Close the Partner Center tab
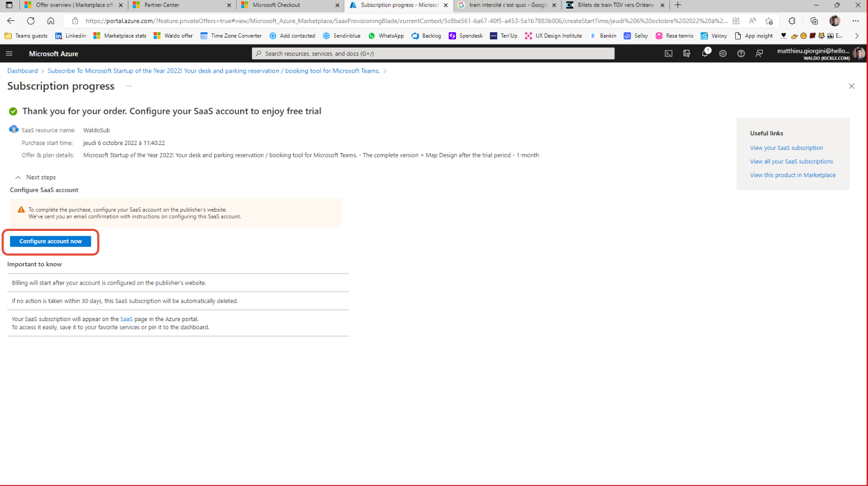This screenshot has height=486, width=868. point(229,5)
